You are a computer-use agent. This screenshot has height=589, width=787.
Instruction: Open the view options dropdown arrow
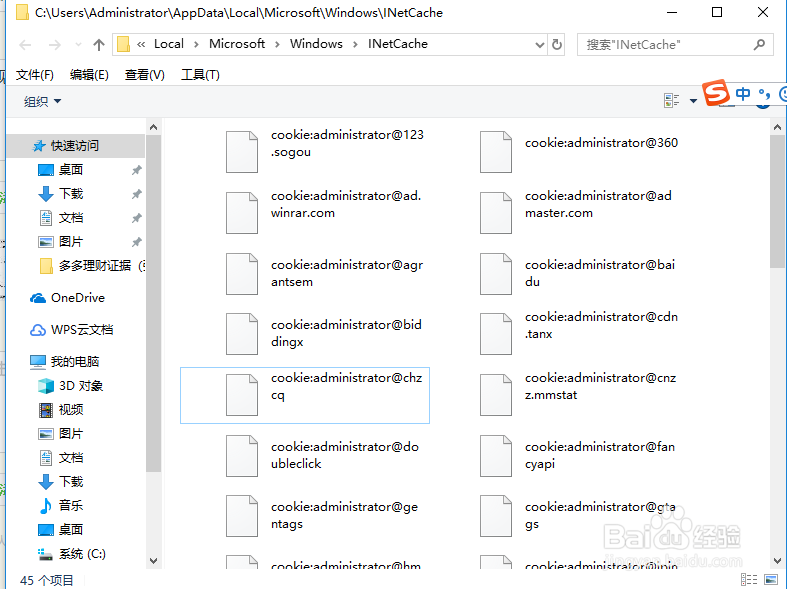tap(693, 101)
